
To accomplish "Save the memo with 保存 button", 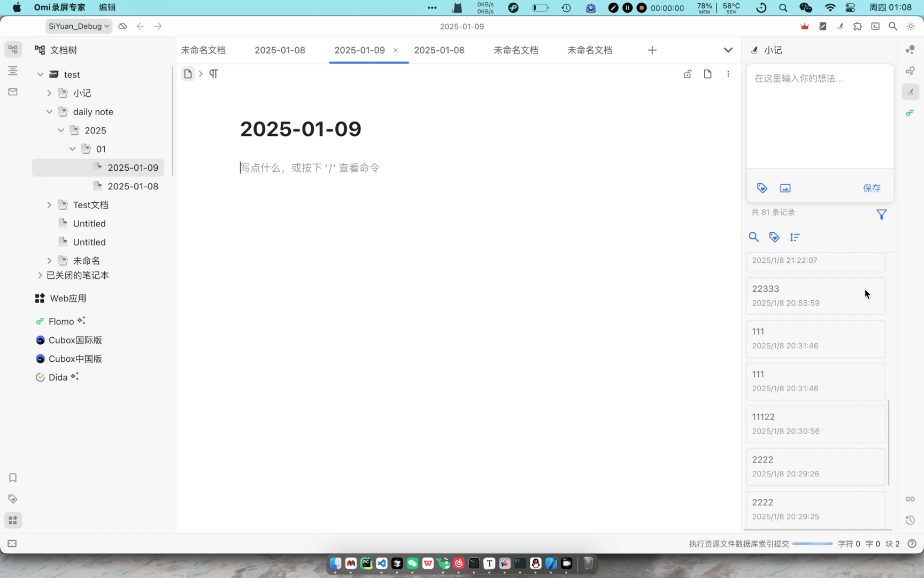I will coord(872,188).
